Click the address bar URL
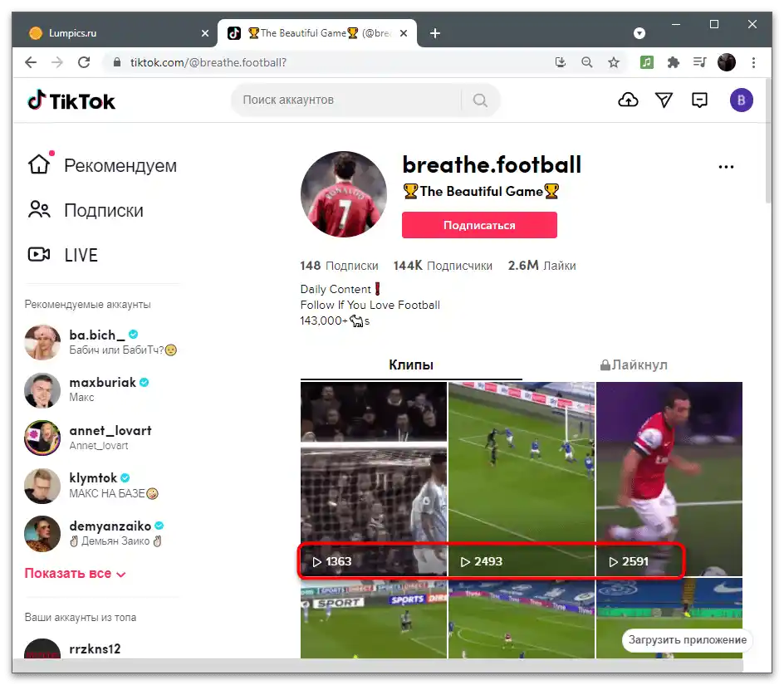The image size is (784, 685). 208,62
